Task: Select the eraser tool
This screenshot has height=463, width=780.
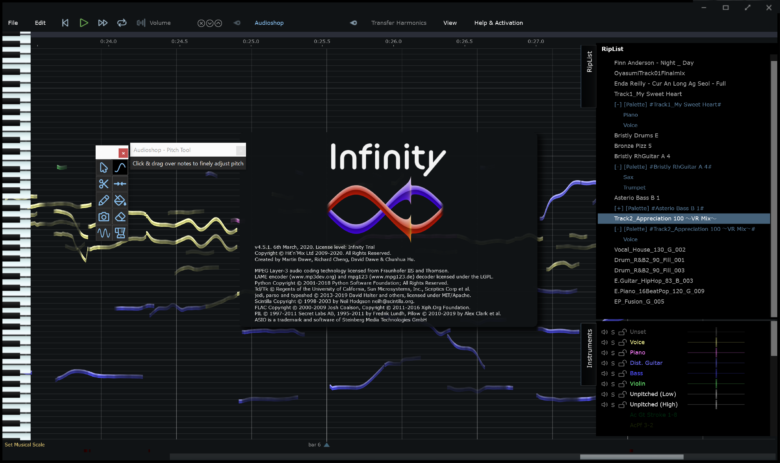Action: pos(120,217)
